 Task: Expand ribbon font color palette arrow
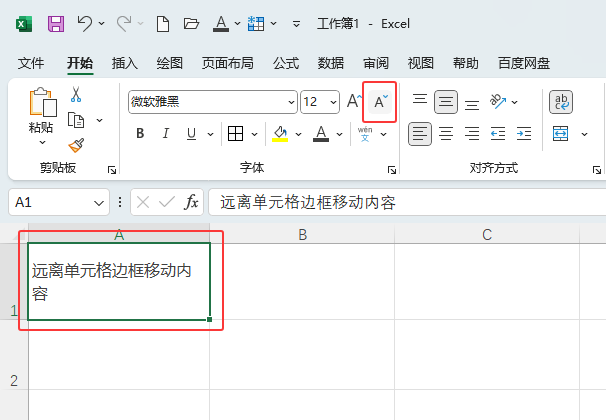pos(339,134)
